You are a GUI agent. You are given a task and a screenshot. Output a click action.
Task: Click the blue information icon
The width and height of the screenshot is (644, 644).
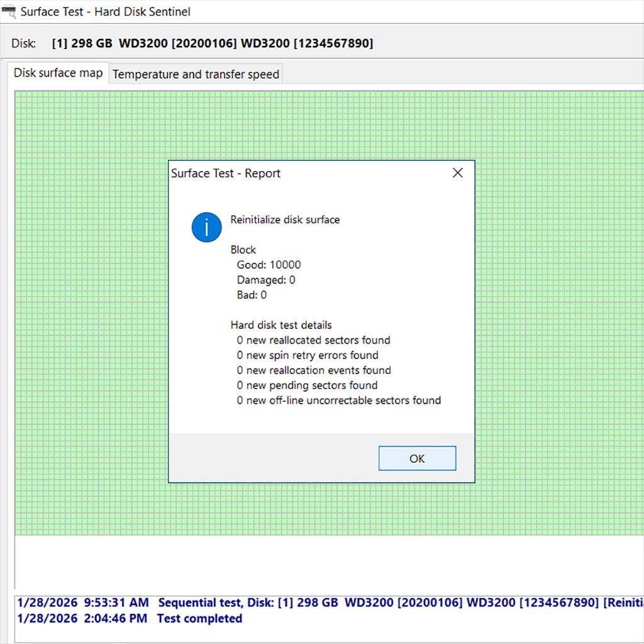206,227
